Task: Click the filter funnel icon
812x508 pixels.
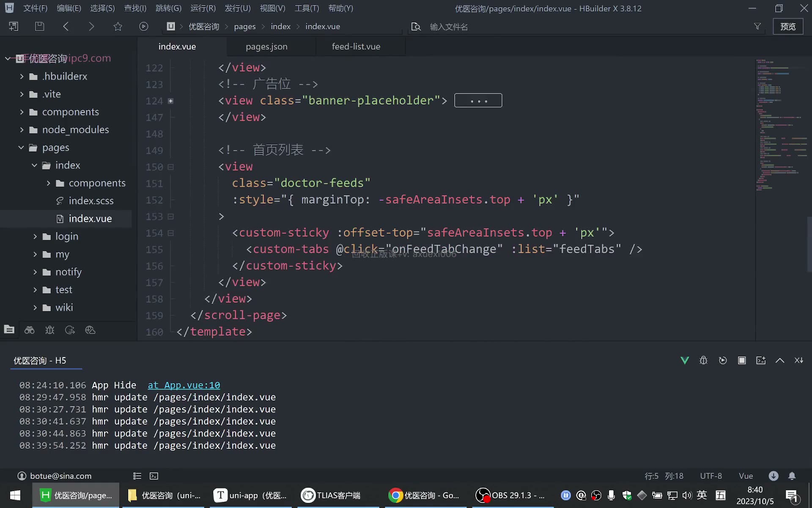Action: click(757, 26)
